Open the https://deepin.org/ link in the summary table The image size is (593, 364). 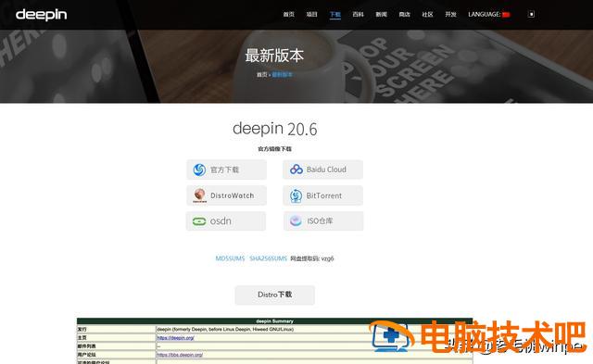[175, 338]
